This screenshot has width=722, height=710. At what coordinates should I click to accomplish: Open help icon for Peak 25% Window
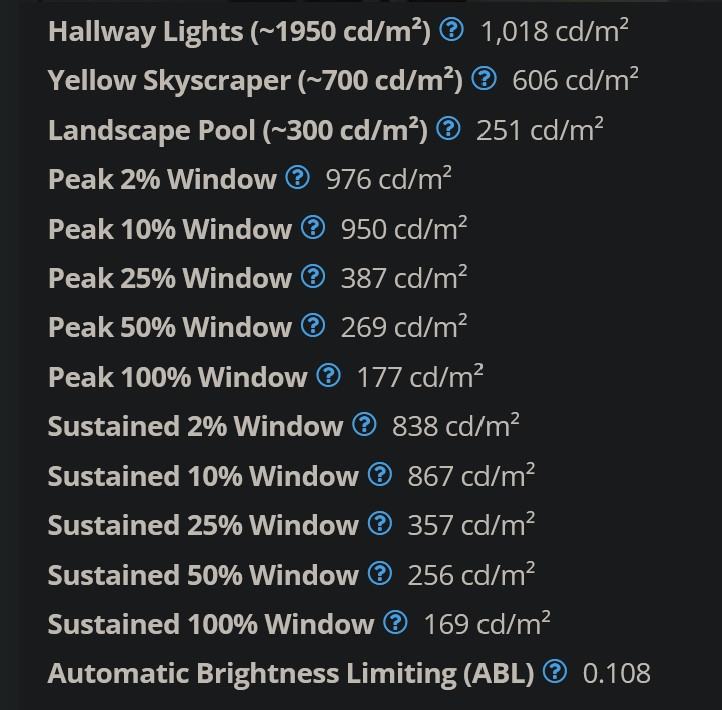(313, 277)
